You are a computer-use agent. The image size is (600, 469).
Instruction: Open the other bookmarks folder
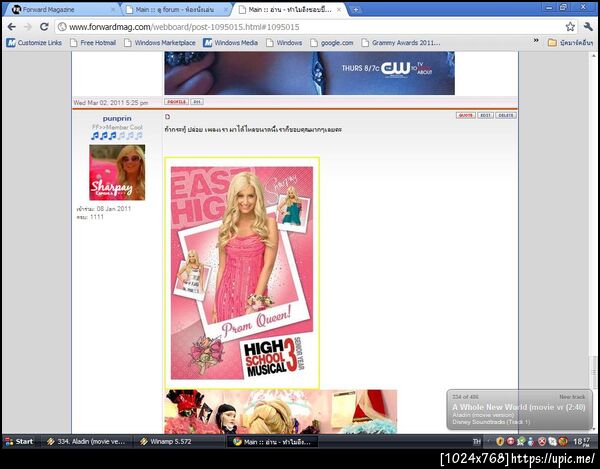(x=570, y=43)
